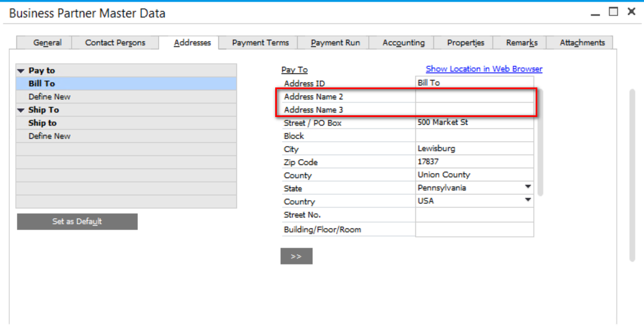Collapse the Ship To tree section
The width and height of the screenshot is (644, 328).
coord(21,110)
